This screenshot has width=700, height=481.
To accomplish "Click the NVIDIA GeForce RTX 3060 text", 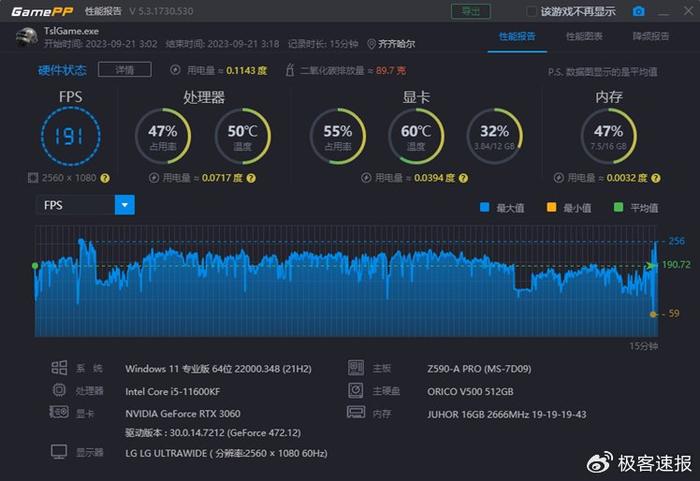I will point(183,414).
